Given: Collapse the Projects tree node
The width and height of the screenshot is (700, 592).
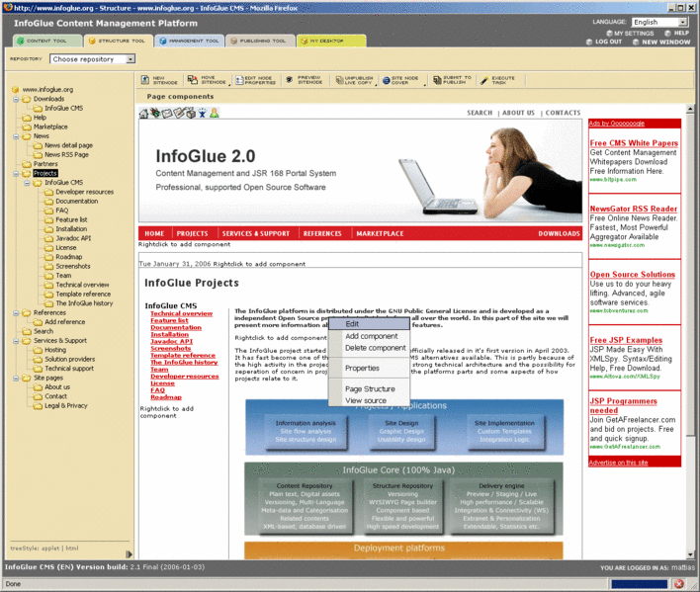Looking at the screenshot, I should point(16,173).
